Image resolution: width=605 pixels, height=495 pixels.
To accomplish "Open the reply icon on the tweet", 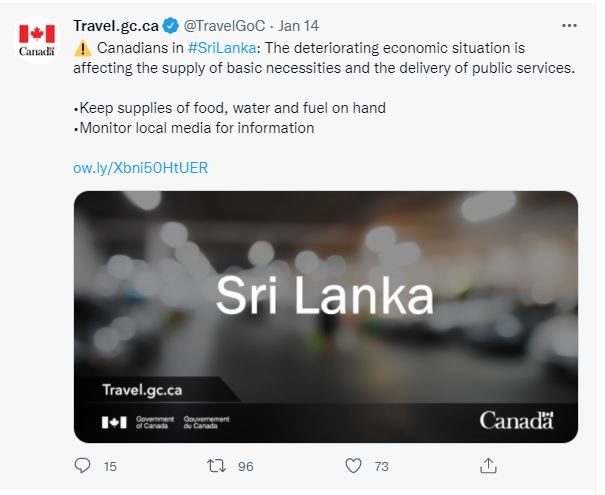I will 84,466.
